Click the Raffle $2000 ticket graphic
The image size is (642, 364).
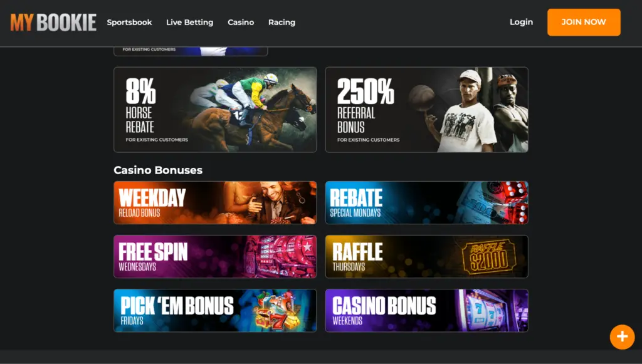pos(489,257)
